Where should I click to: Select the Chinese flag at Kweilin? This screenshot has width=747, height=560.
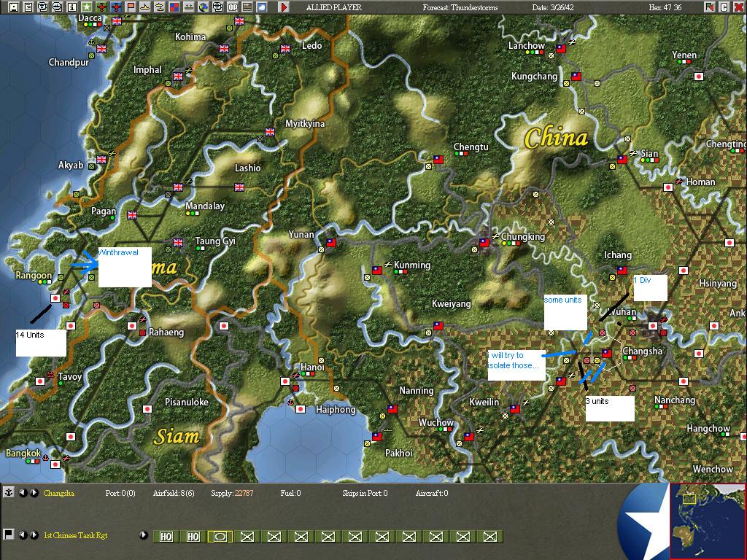[515, 408]
